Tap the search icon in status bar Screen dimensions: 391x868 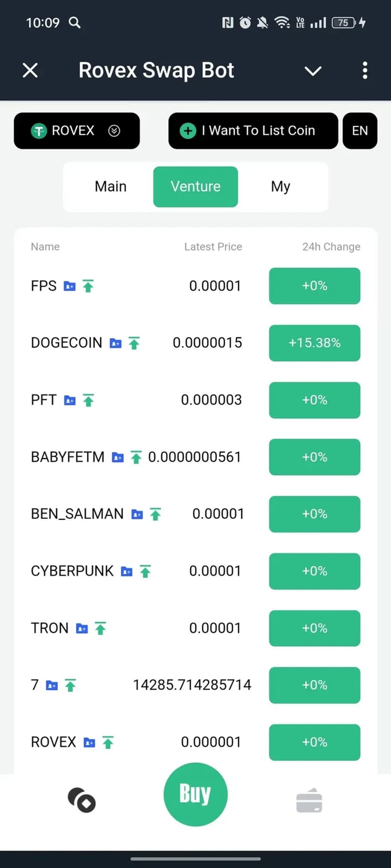click(75, 23)
